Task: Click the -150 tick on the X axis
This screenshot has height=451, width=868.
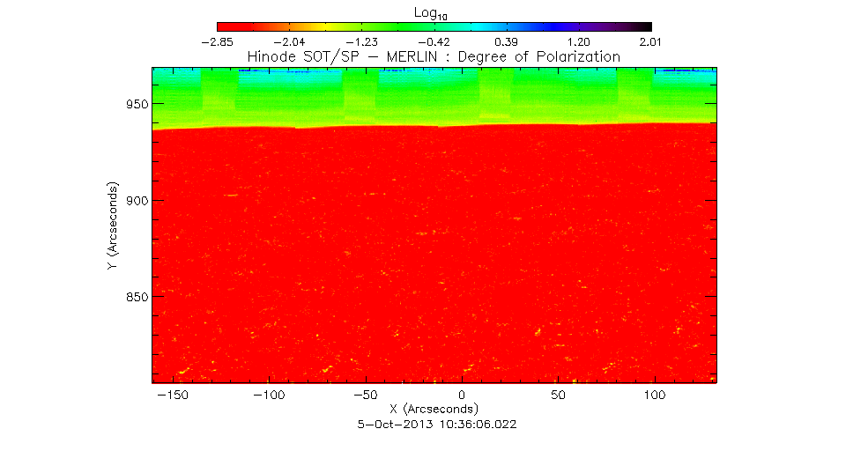Action: 171,396
